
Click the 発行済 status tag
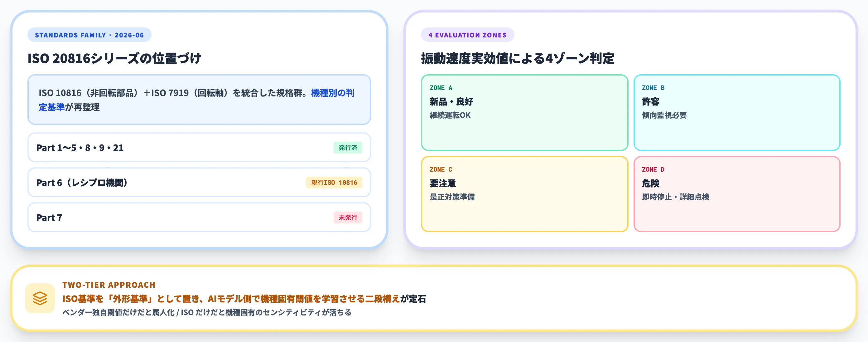click(x=348, y=147)
